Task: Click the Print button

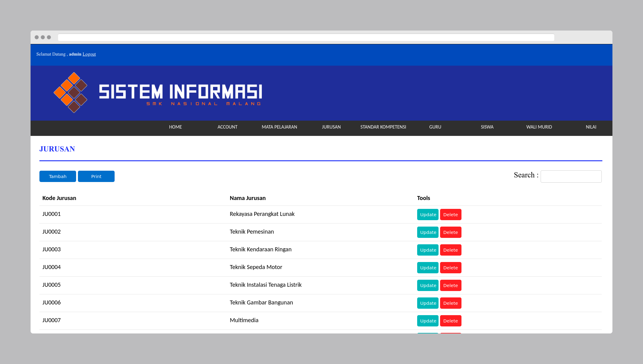Action: (96, 176)
